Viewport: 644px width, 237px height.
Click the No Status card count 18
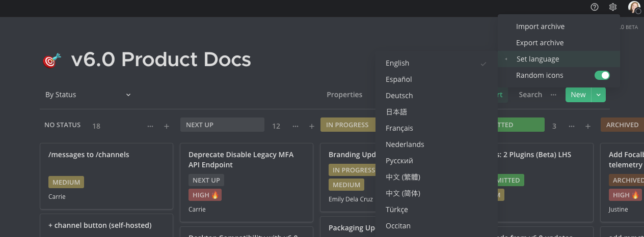click(x=96, y=126)
